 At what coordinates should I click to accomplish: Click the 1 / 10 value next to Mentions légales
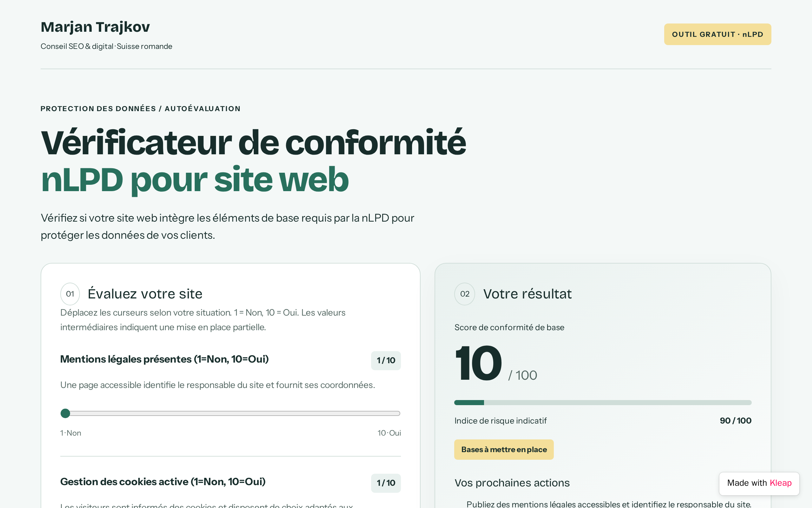click(386, 360)
